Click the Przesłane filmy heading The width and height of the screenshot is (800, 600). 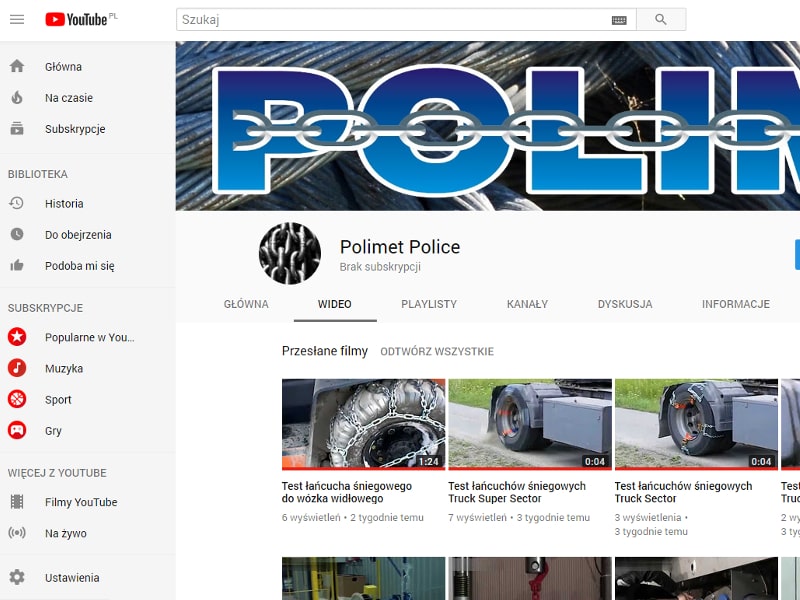[324, 351]
